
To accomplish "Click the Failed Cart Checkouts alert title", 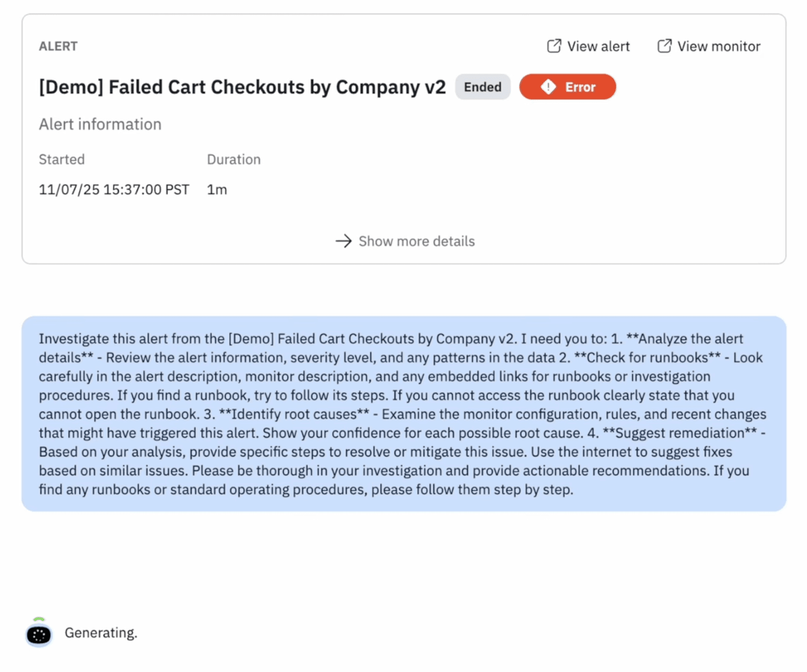I will click(x=242, y=87).
